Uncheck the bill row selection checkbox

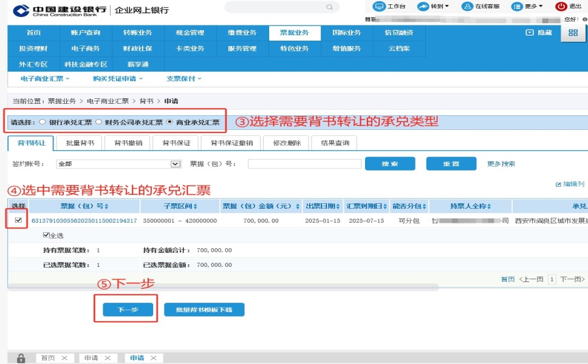tap(18, 220)
